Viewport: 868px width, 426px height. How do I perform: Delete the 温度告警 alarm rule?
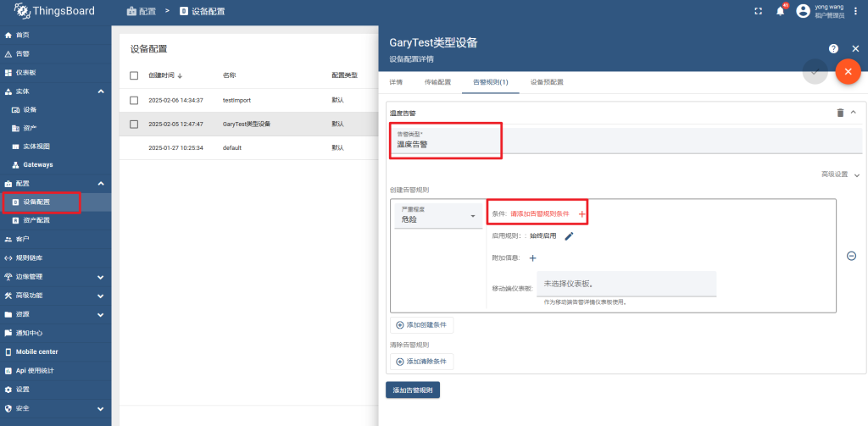(x=840, y=113)
